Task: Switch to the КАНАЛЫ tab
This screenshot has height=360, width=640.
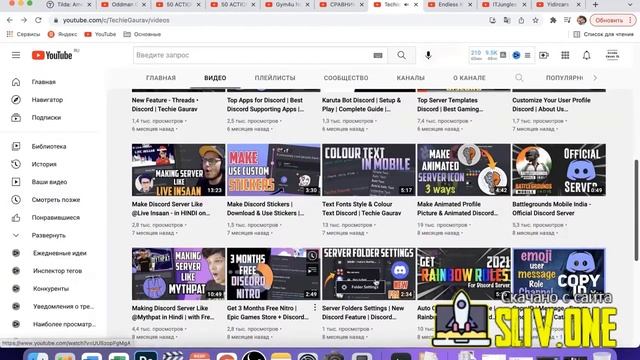Action: (x=411, y=78)
